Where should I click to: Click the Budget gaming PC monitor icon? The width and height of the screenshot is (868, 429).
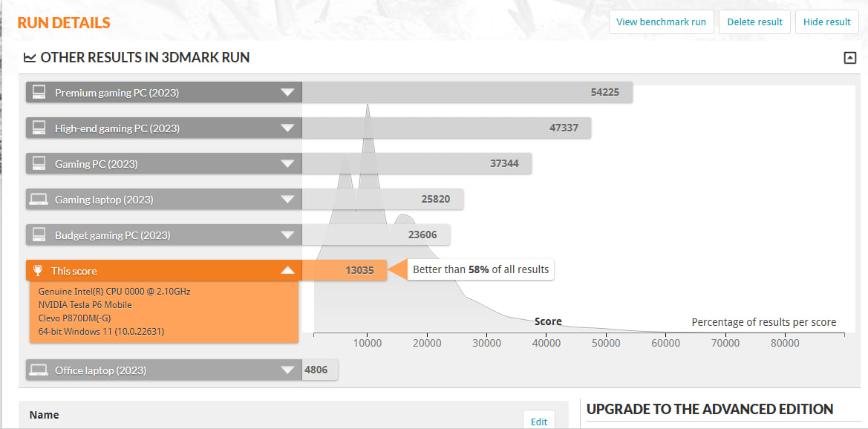39,235
